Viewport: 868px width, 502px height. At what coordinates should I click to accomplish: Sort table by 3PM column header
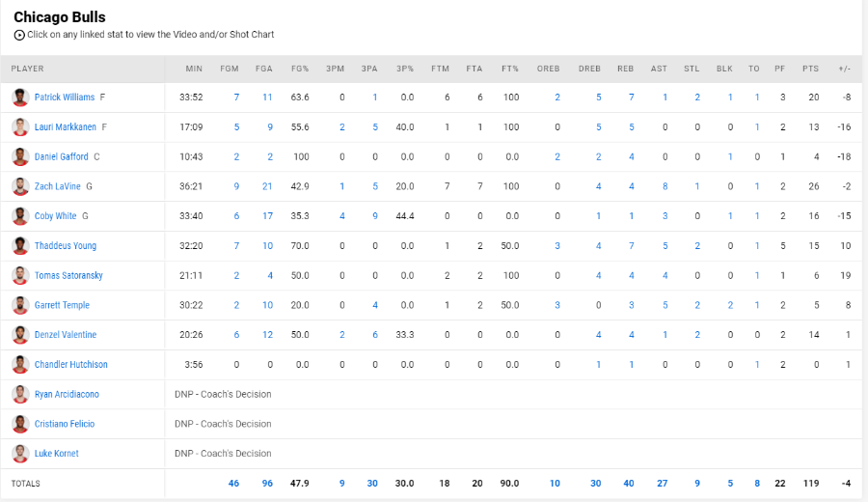(335, 69)
